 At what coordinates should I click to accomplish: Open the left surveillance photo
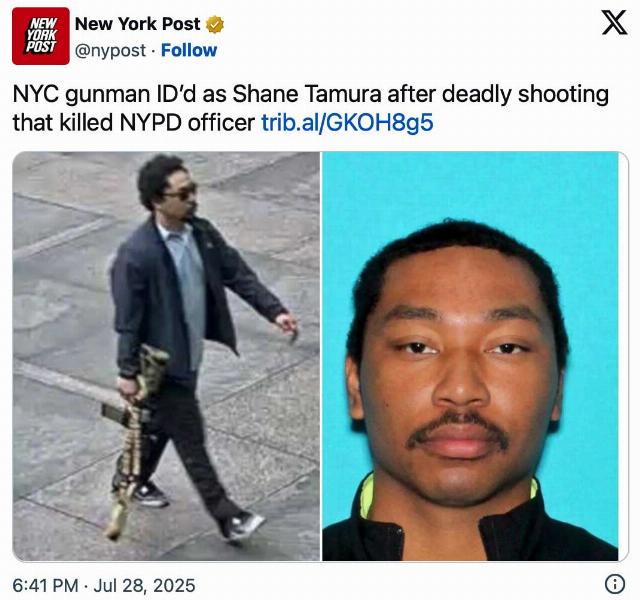167,356
